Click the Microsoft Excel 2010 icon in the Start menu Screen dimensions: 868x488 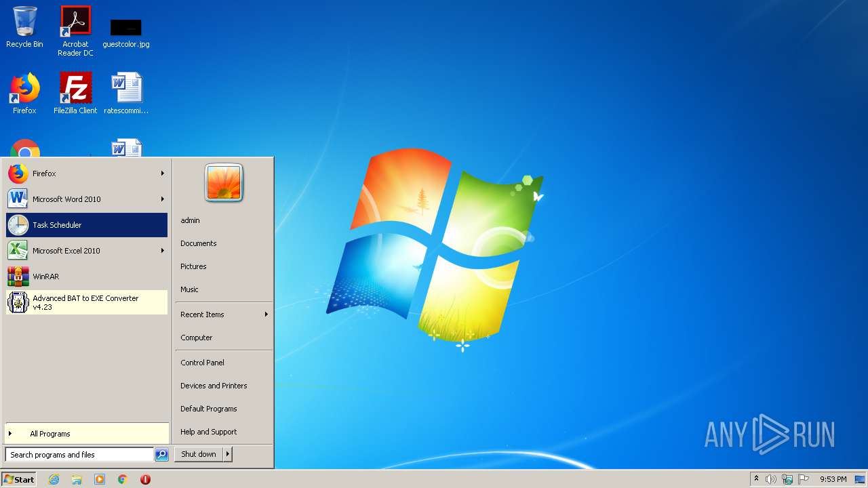18,251
